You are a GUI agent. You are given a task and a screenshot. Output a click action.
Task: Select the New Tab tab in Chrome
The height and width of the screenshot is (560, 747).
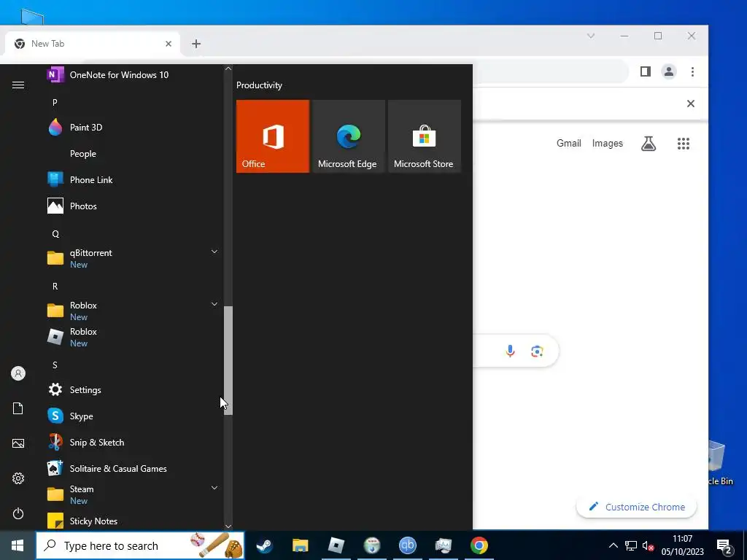pos(92,44)
